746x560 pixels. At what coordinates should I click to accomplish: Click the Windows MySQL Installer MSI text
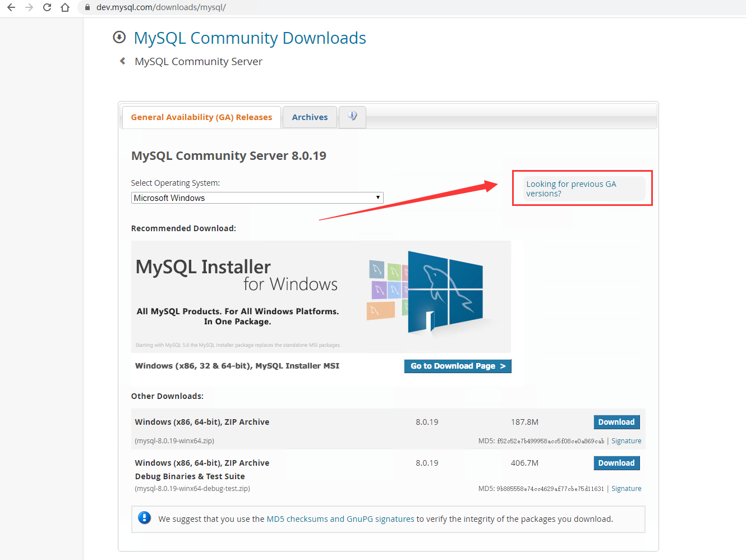pos(237,366)
